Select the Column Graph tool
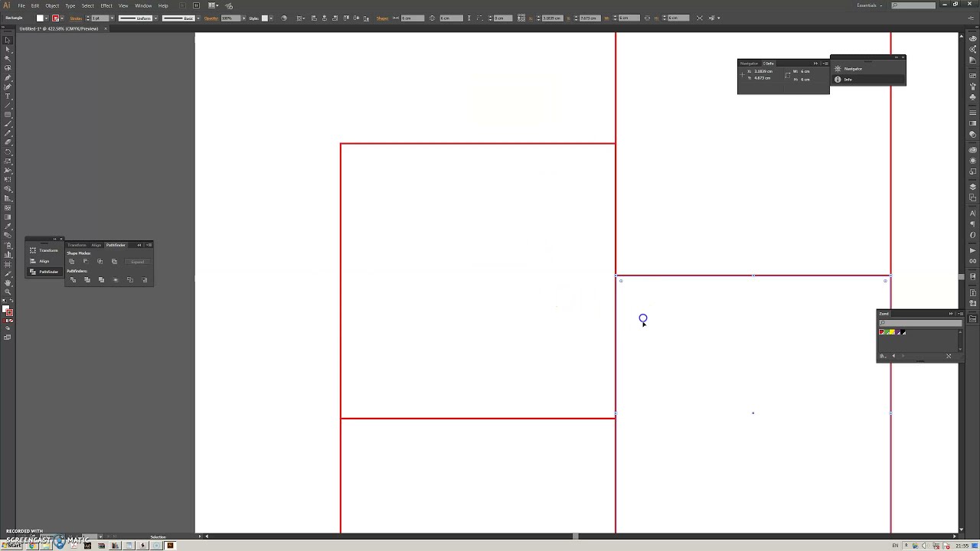Viewport: 980px width, 551px height. pyautogui.click(x=8, y=254)
